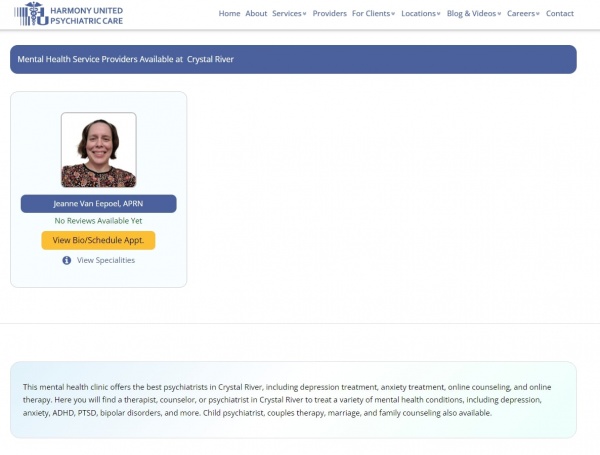This screenshot has height=455, width=600.
Task: Expand the Services dropdown menu
Action: pos(289,13)
